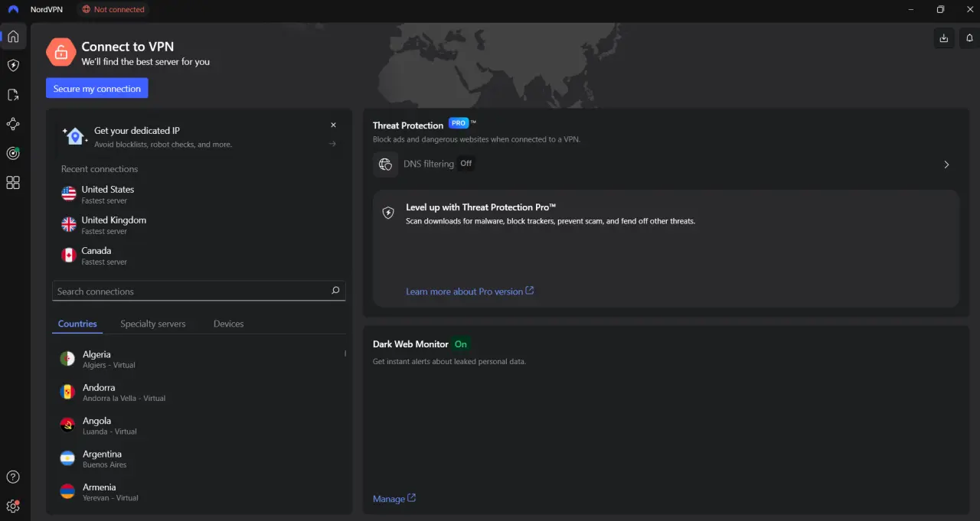980x521 pixels.
Task: Click the Algeria flag icon
Action: click(67, 359)
